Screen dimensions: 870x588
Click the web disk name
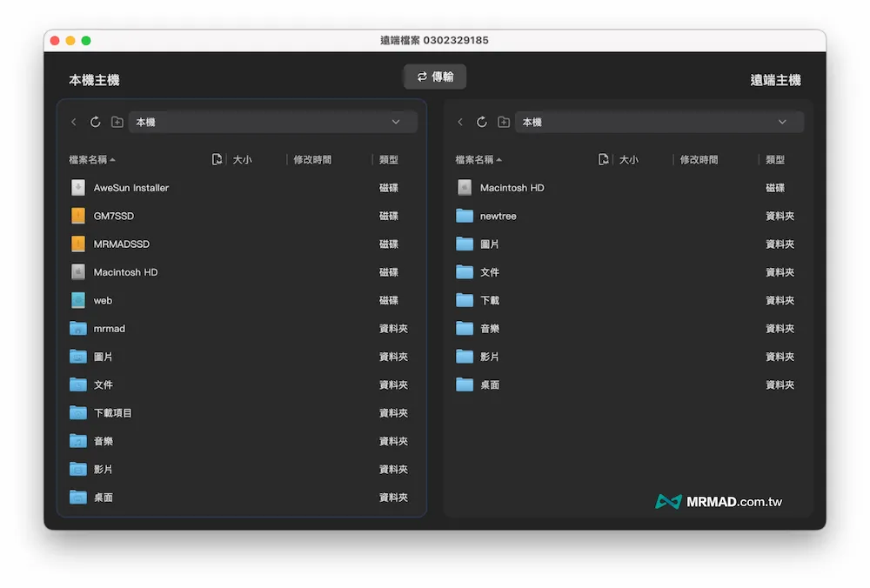pyautogui.click(x=103, y=301)
